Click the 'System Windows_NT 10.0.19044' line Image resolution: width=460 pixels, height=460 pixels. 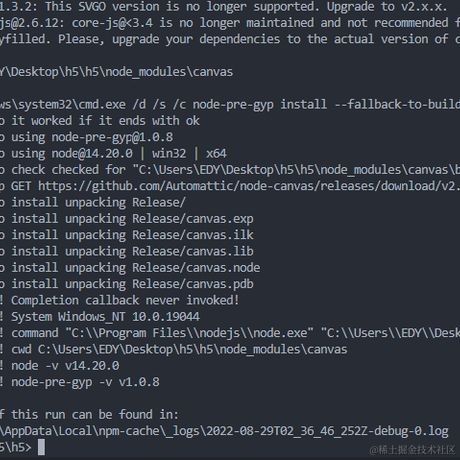point(100,317)
